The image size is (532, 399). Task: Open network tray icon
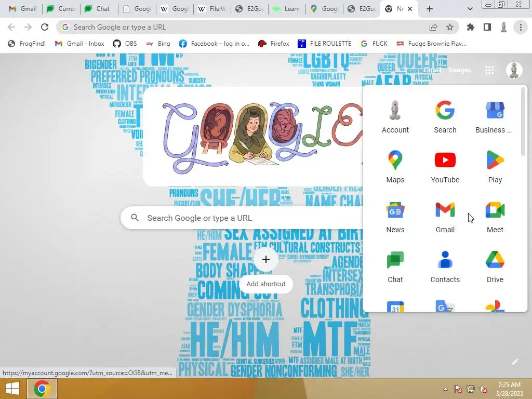click(x=470, y=389)
